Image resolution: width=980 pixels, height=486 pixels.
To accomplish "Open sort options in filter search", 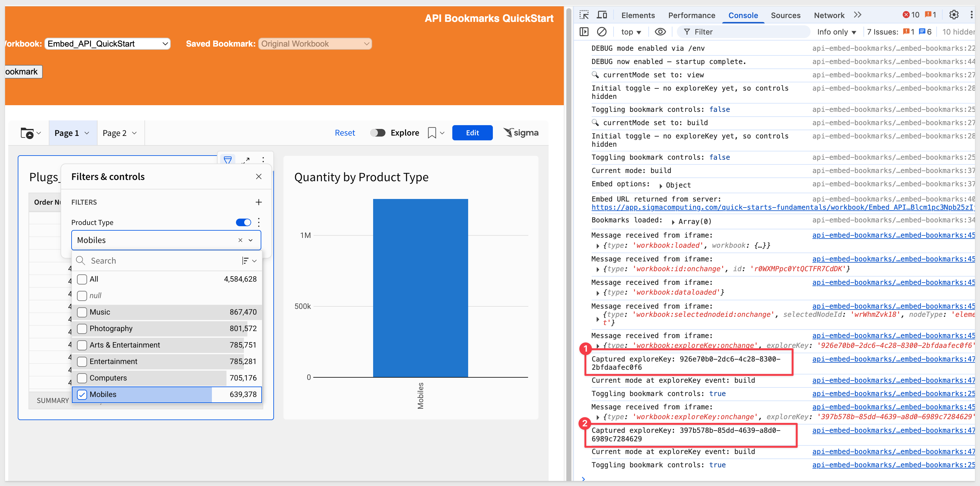I will coord(249,261).
